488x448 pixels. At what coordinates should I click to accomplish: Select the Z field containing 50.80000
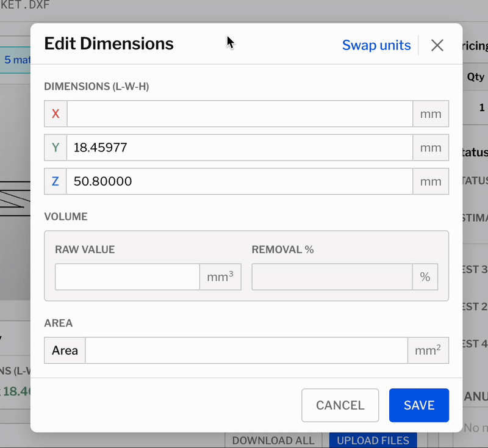240,181
